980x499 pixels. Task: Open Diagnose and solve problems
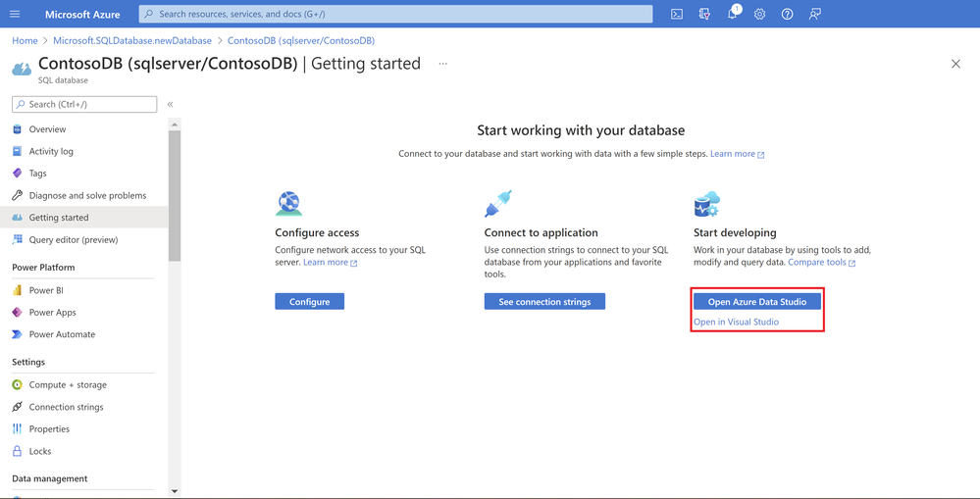coord(87,195)
